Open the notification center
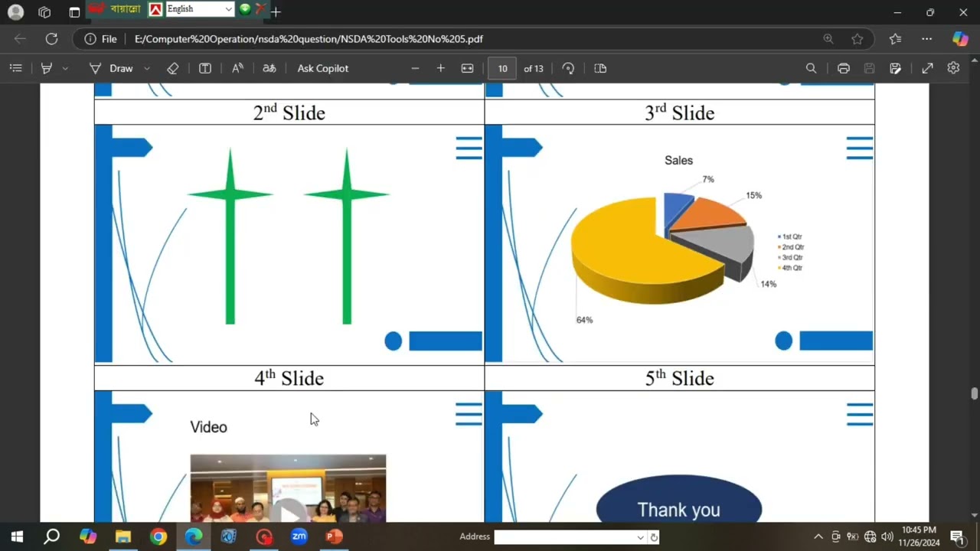 click(956, 536)
